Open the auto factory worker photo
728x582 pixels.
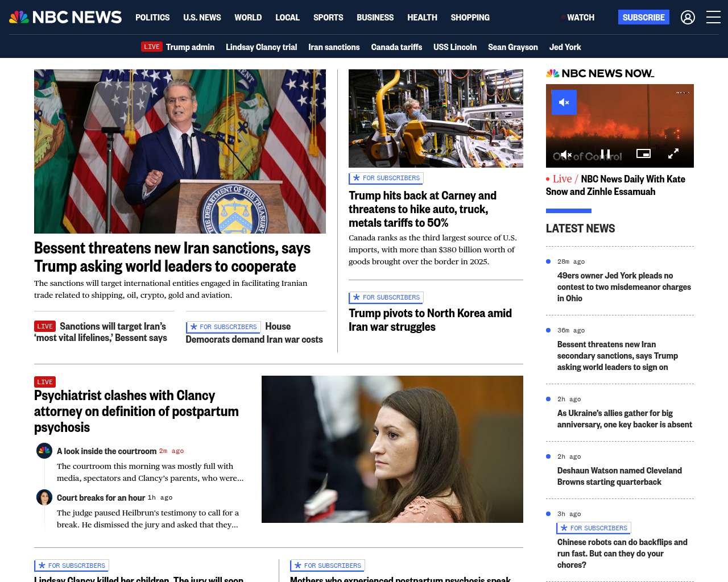click(x=436, y=118)
